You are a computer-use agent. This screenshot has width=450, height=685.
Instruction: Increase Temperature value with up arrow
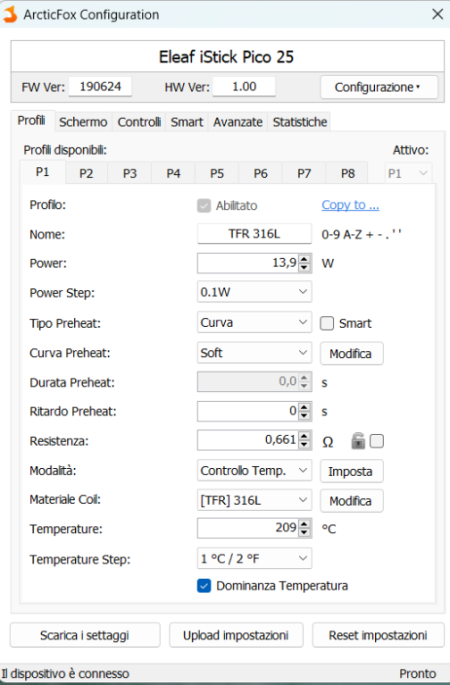pos(304,524)
